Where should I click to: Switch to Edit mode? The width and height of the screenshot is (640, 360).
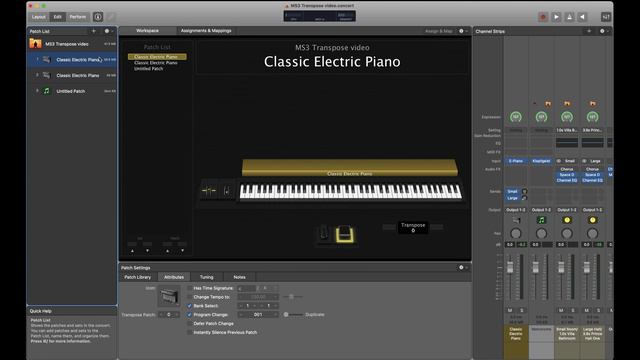coord(58,17)
